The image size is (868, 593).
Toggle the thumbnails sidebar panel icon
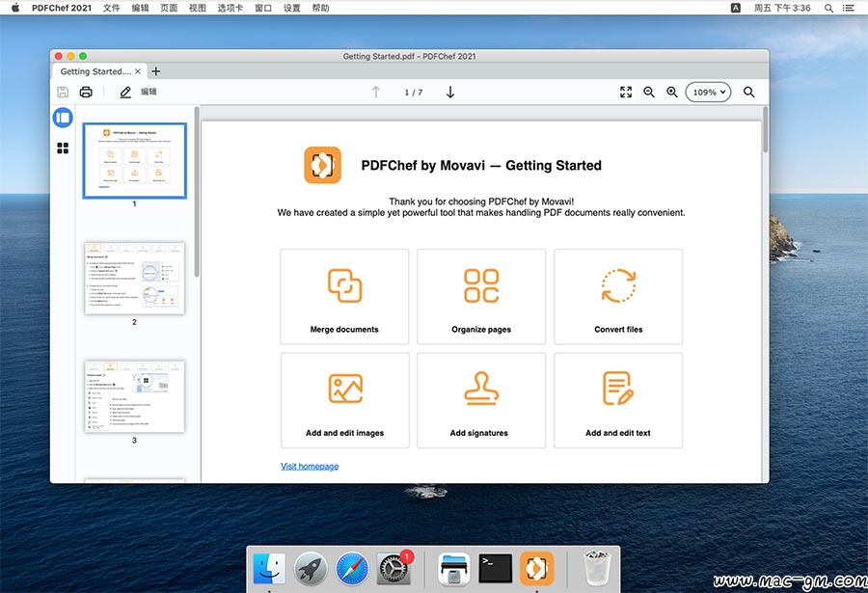(x=63, y=118)
